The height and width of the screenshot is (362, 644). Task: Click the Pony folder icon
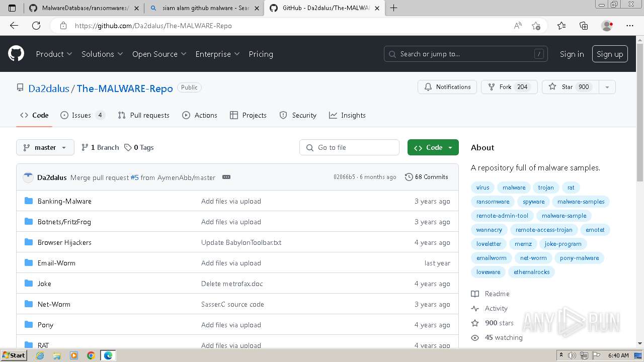coord(29,325)
